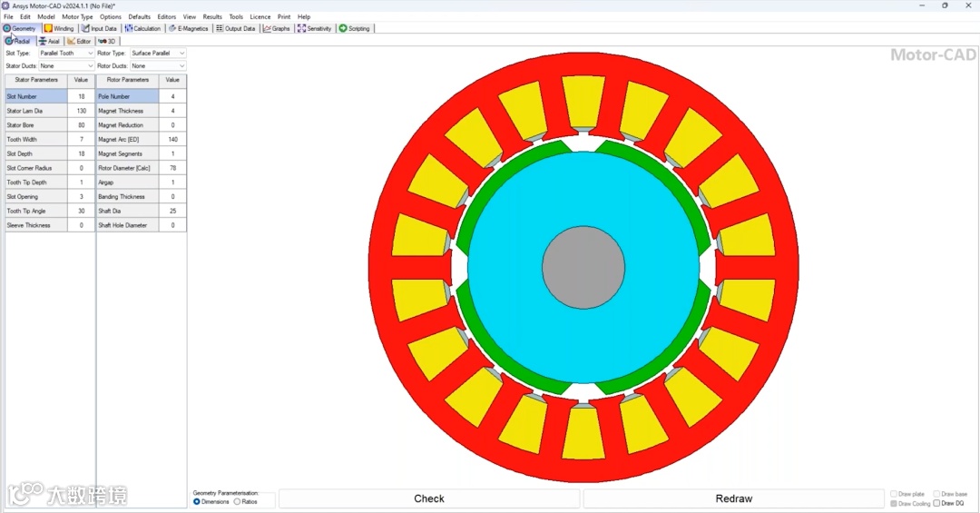Click the Shaft Dia value cell

172,211
